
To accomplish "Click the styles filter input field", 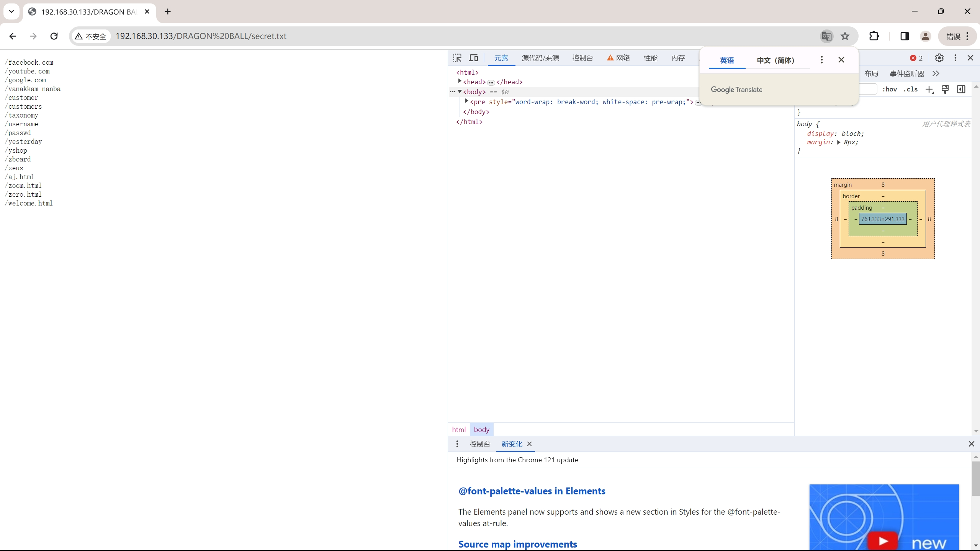I will 868,89.
